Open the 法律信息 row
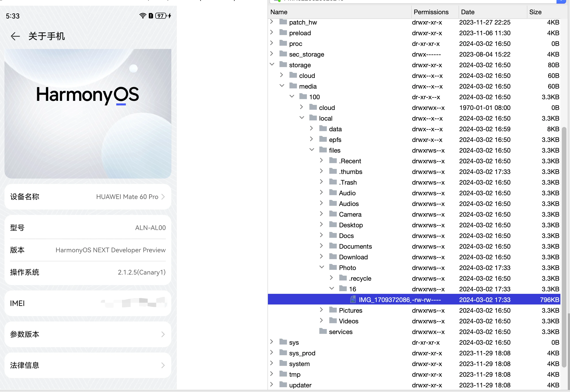 [88, 365]
